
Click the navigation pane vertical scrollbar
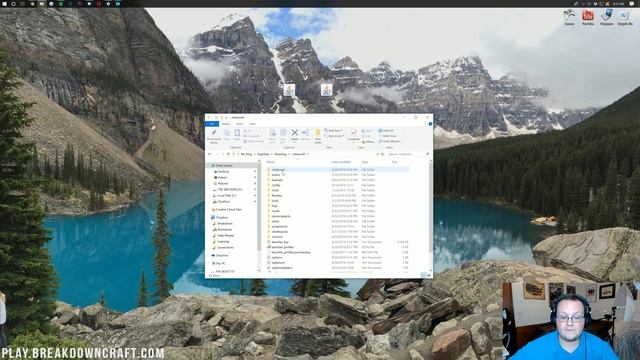259,206
